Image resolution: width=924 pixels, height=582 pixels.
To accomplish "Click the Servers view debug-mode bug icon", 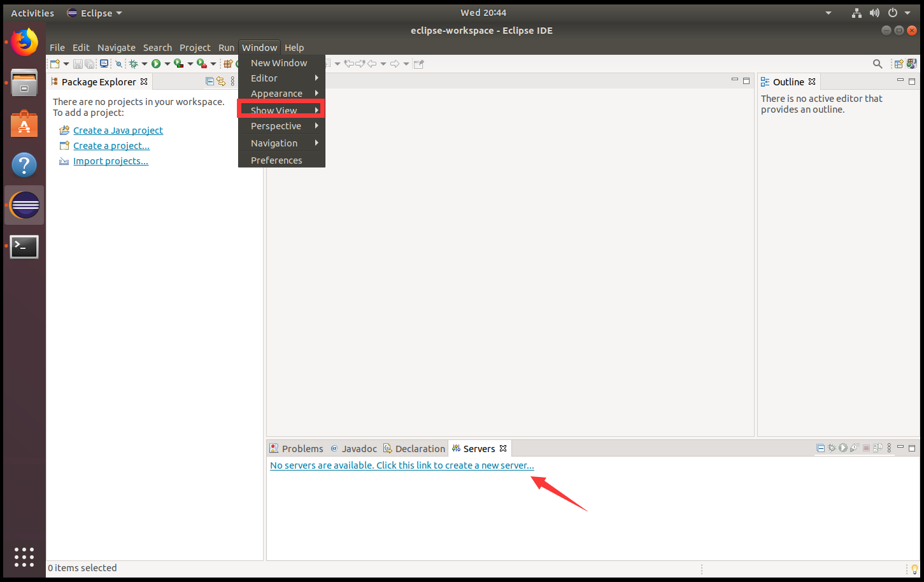I will coord(832,448).
